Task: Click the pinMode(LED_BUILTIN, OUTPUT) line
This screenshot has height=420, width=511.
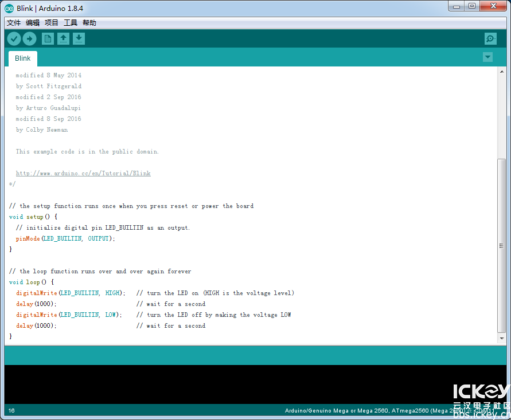Action: [65, 239]
